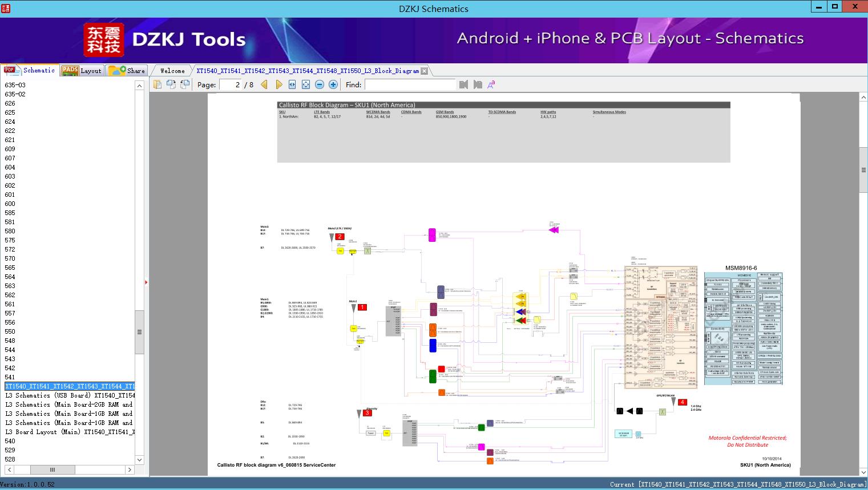Image resolution: width=868 pixels, height=490 pixels.
Task: Click the Current file status bar text
Action: pyautogui.click(x=738, y=484)
